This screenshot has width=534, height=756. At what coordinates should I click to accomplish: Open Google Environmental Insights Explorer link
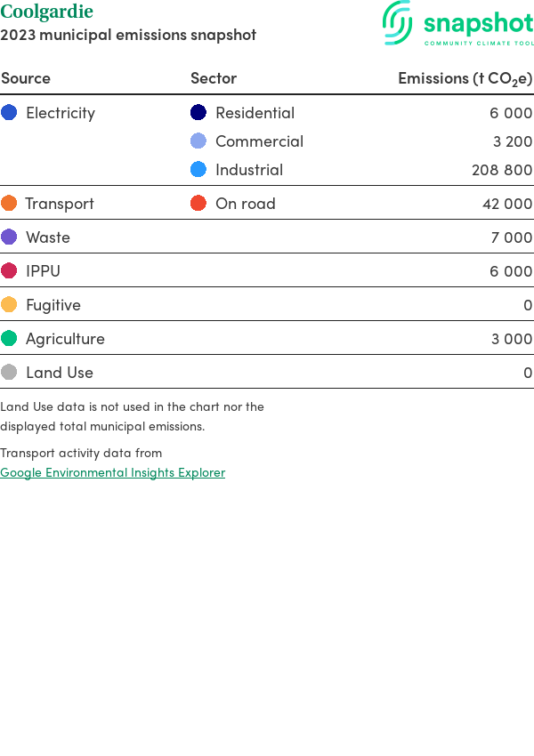click(x=113, y=472)
